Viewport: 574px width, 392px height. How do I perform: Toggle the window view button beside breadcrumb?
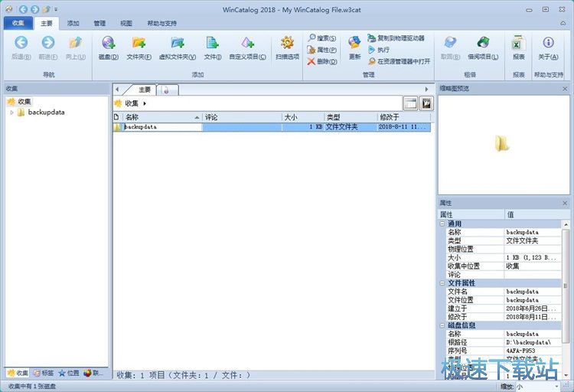click(x=410, y=103)
